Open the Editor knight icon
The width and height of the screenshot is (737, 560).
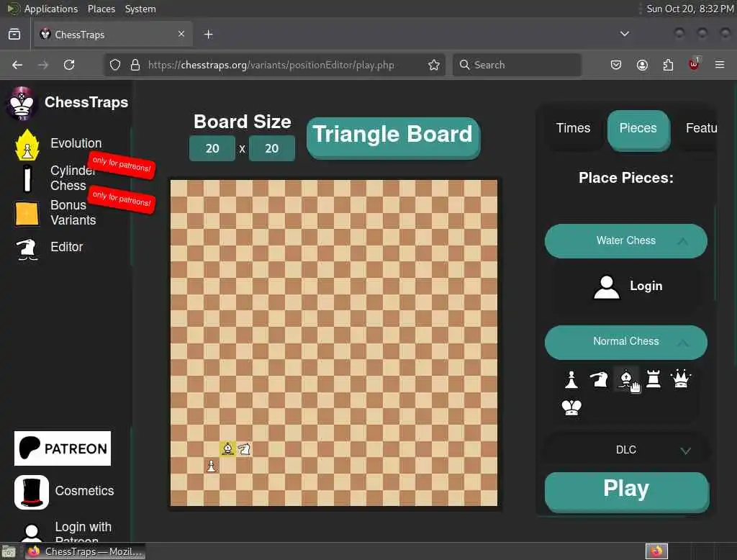pos(27,249)
